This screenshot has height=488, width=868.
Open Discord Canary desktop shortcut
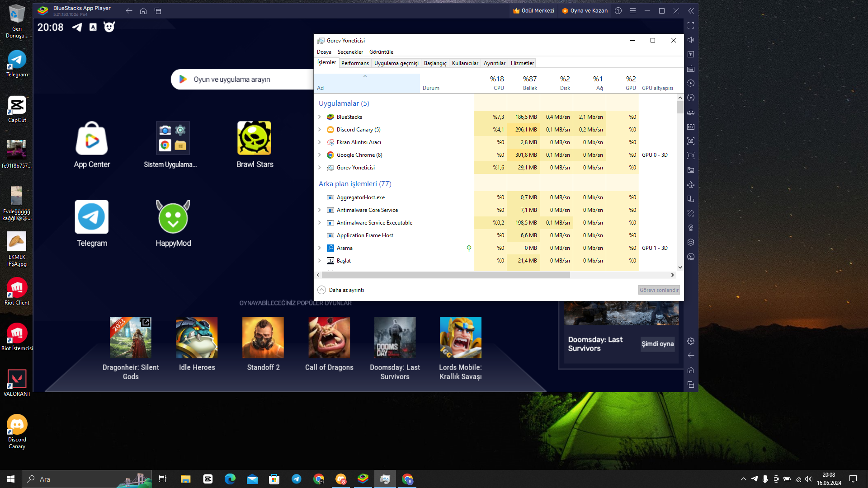point(17,425)
